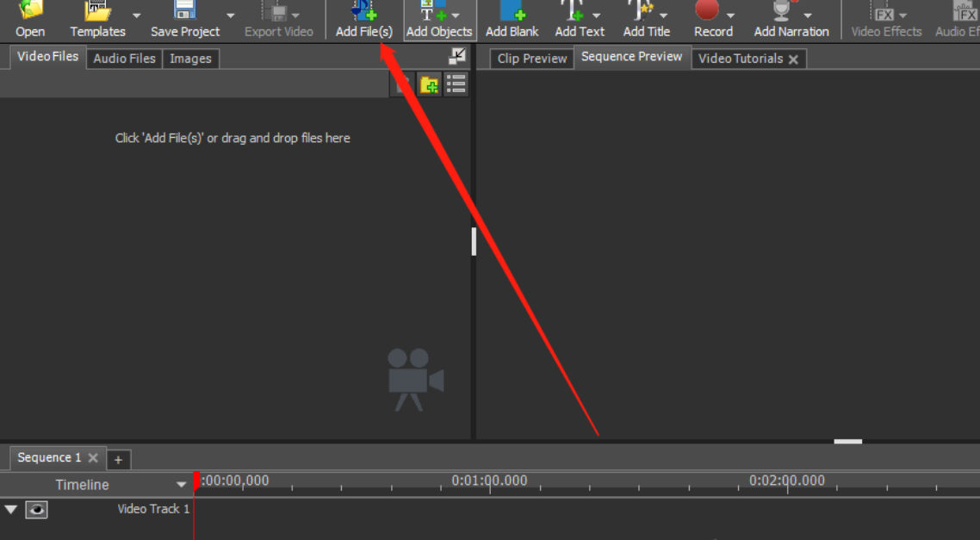
Task: Close the Sequence 1 tab
Action: coord(92,458)
